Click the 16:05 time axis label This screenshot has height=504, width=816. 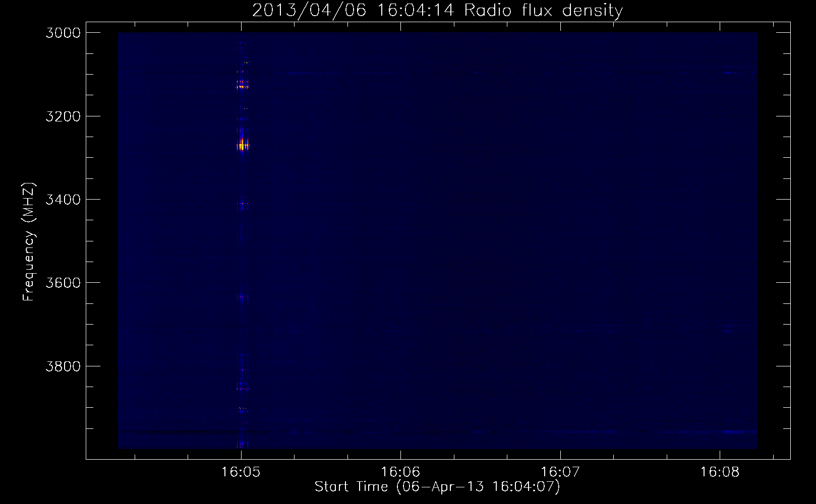click(x=241, y=472)
